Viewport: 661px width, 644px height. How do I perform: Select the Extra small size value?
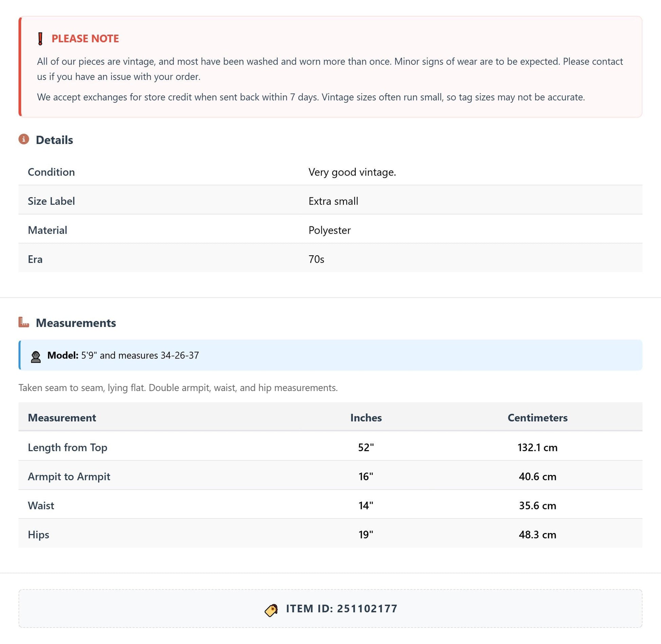click(x=333, y=201)
